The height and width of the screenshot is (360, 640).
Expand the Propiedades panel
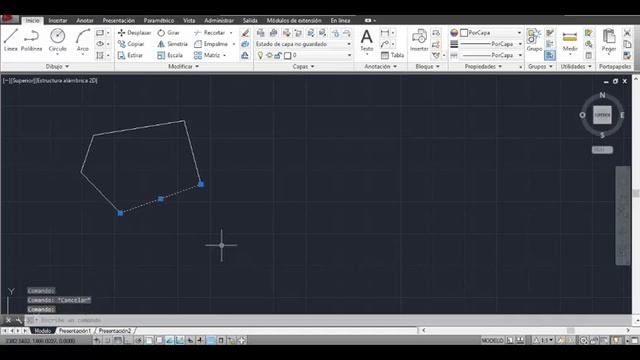click(483, 66)
